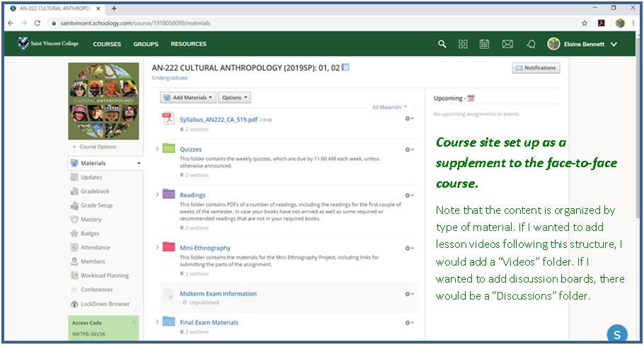The width and height of the screenshot is (644, 345).
Task: Expand the Quizzes folder arrow
Action: tap(157, 149)
